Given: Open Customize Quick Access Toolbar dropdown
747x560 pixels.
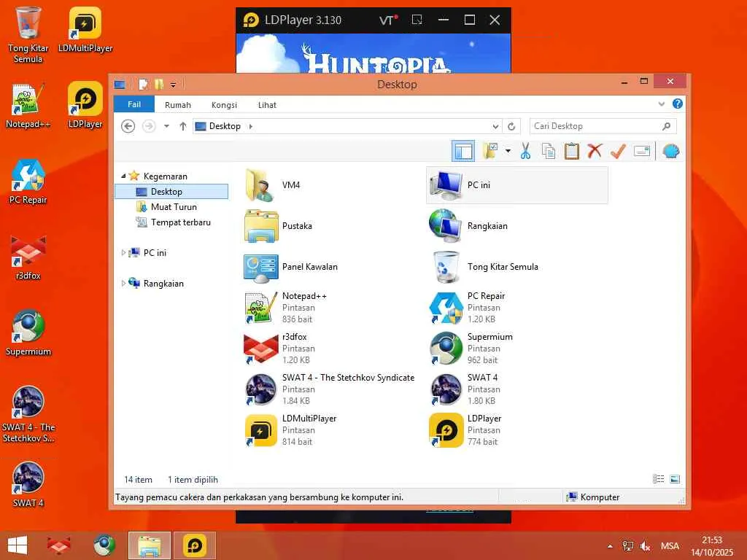Looking at the screenshot, I should [174, 85].
